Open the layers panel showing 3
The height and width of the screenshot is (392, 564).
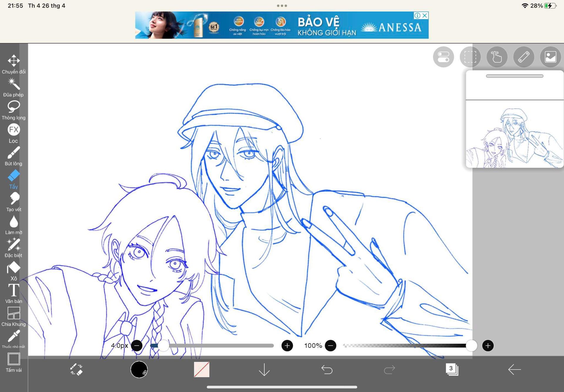point(452,369)
